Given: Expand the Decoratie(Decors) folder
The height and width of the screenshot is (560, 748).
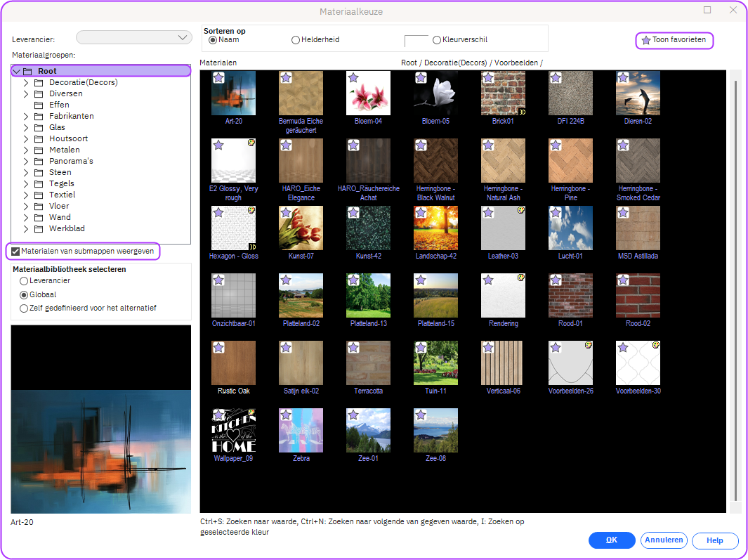Looking at the screenshot, I should tap(26, 82).
